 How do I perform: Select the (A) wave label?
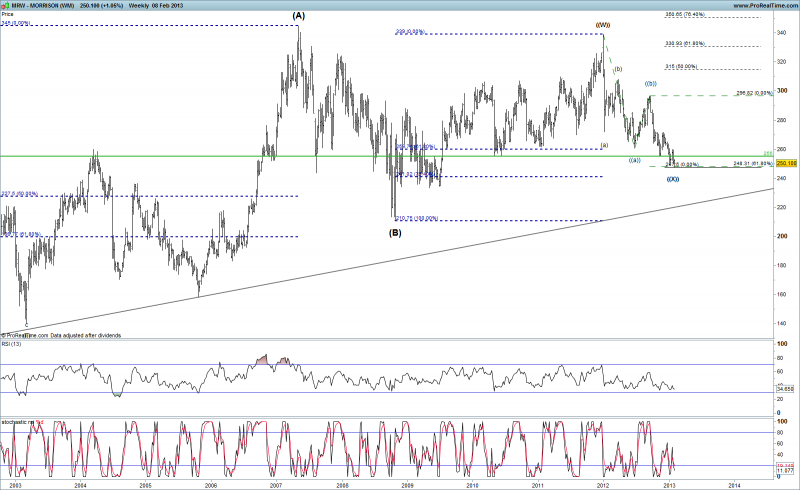pyautogui.click(x=299, y=16)
